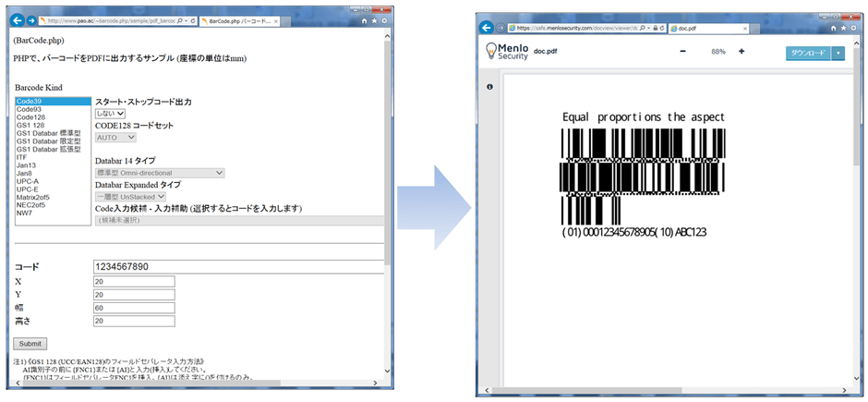Close the BarCode.php tab
868x402 pixels.
tap(276, 21)
